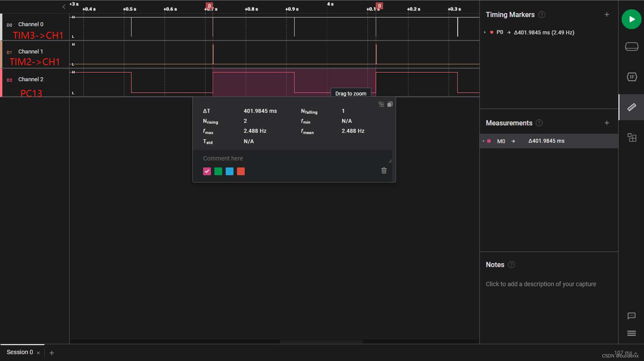The width and height of the screenshot is (644, 361).
Task: Click the copy icon in measurement popup
Action: (x=390, y=104)
